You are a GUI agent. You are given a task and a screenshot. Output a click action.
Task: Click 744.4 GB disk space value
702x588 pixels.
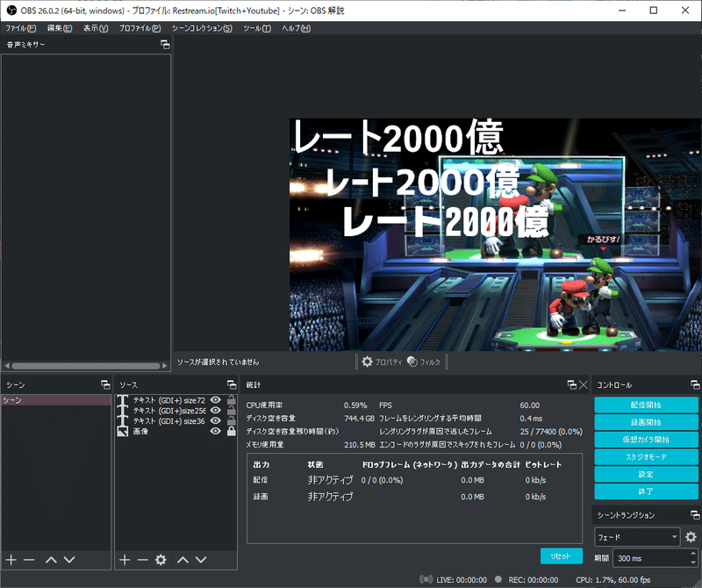tap(359, 419)
